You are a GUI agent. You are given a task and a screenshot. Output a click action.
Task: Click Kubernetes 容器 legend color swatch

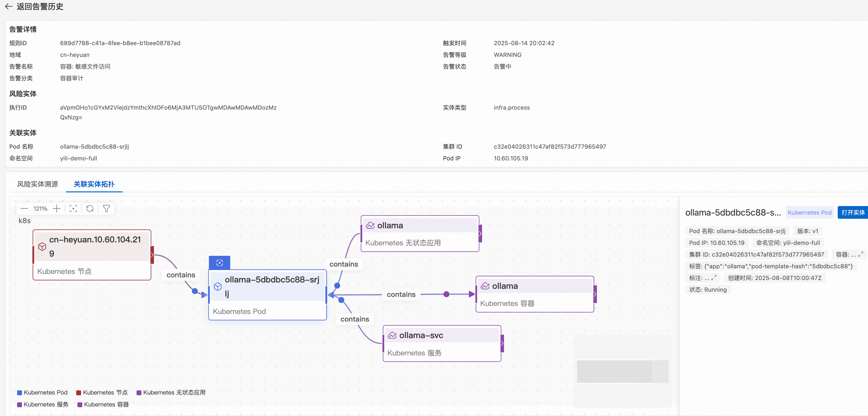[x=80, y=405]
